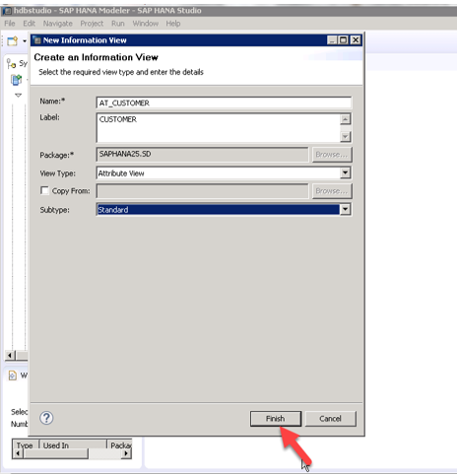Image resolution: width=457 pixels, height=476 pixels.
Task: Click Browse button beside Package field
Action: click(x=332, y=154)
